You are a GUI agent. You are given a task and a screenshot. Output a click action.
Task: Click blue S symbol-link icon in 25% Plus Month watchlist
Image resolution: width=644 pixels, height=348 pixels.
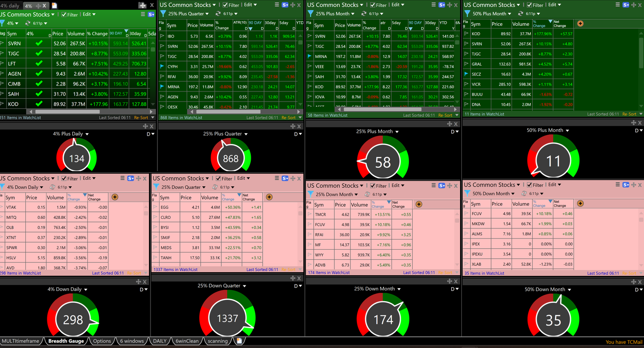(x=442, y=5)
